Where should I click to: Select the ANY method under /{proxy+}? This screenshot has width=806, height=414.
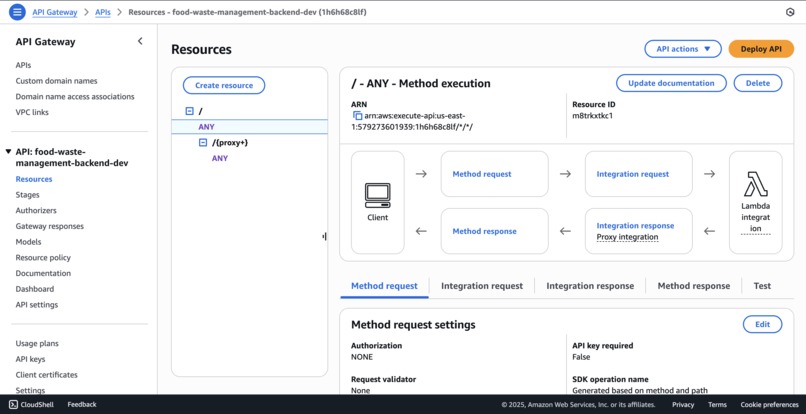(x=219, y=158)
